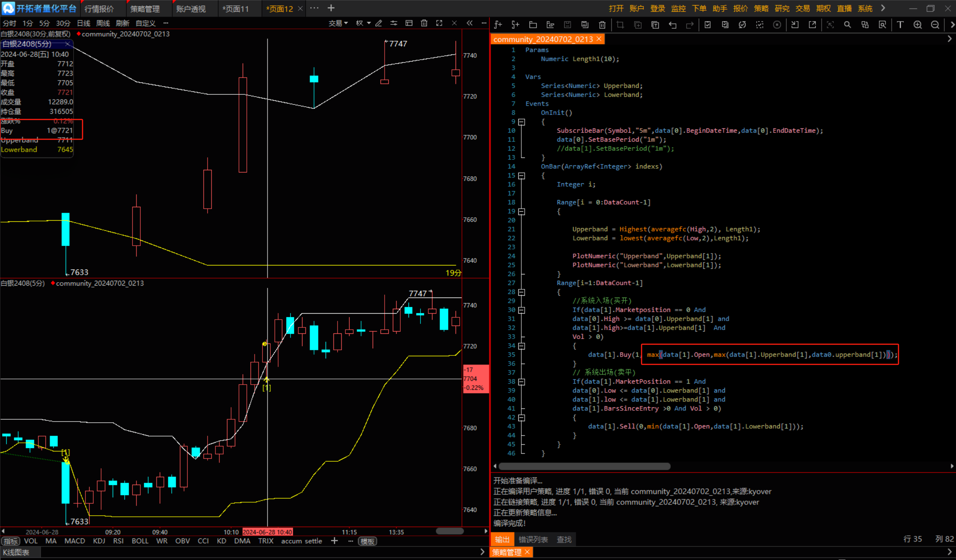Close the community_20240702_0213 editor tab
Viewport: 956px width, 560px height.
[x=599, y=39]
